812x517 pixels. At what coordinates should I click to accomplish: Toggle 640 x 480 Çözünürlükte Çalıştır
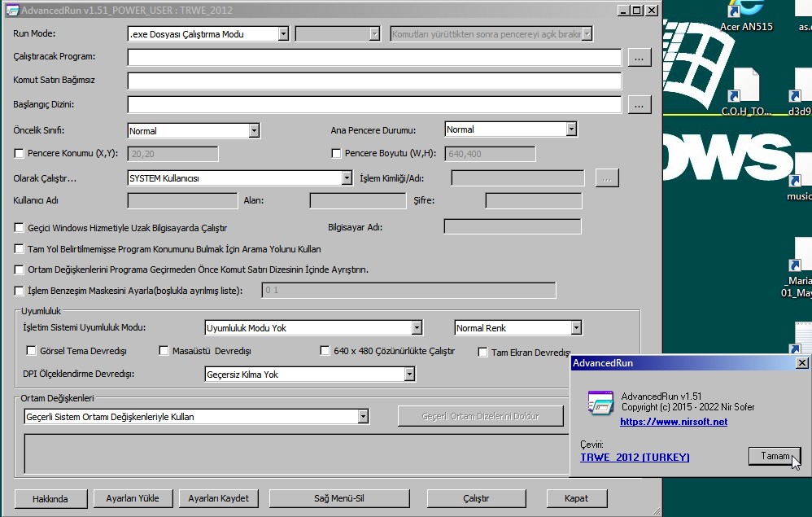pyautogui.click(x=325, y=351)
